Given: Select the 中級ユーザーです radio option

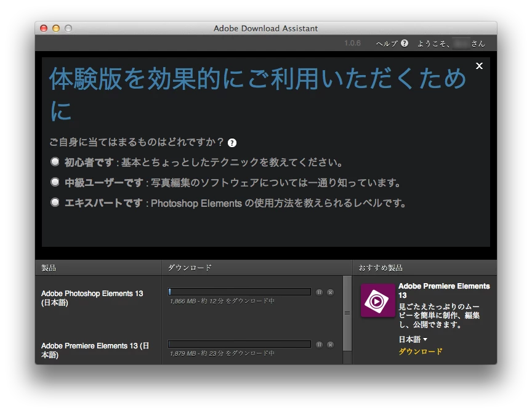Looking at the screenshot, I should 55,182.
